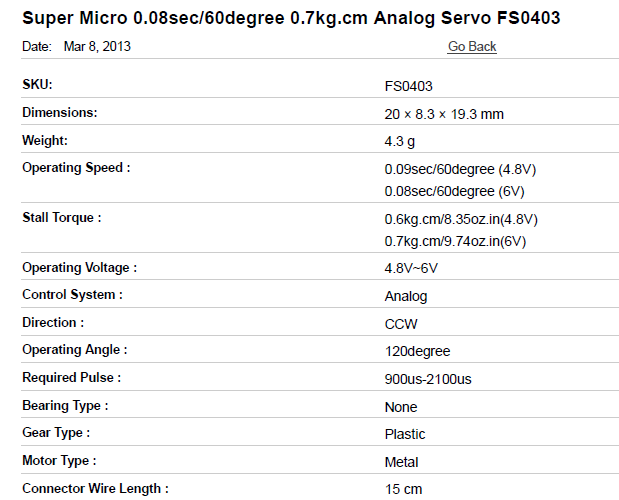Screen dimensions: 619x500
Task: Select the 0.7kg.cm/9.74oz.in(6V) torque value
Action: [455, 241]
